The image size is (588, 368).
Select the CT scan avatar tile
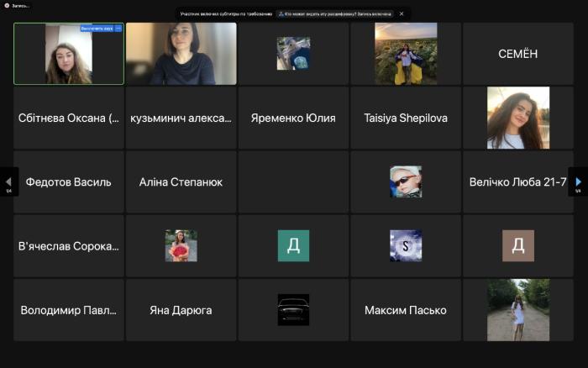(293, 54)
